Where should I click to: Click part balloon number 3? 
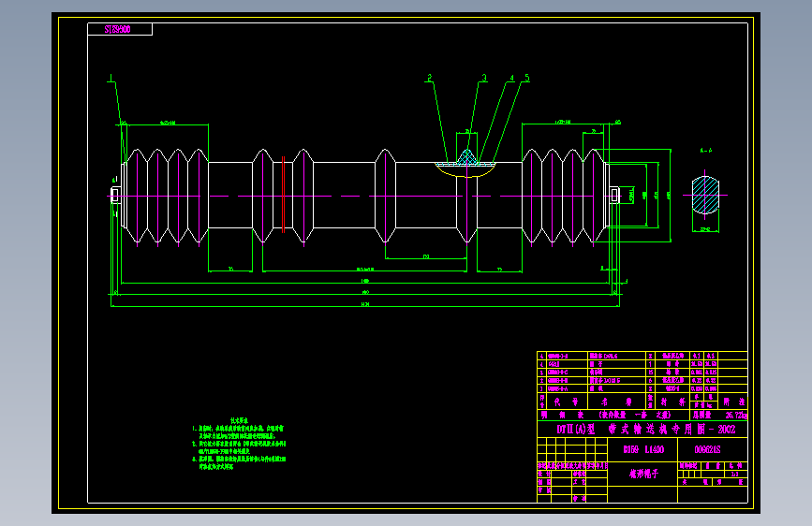point(484,78)
